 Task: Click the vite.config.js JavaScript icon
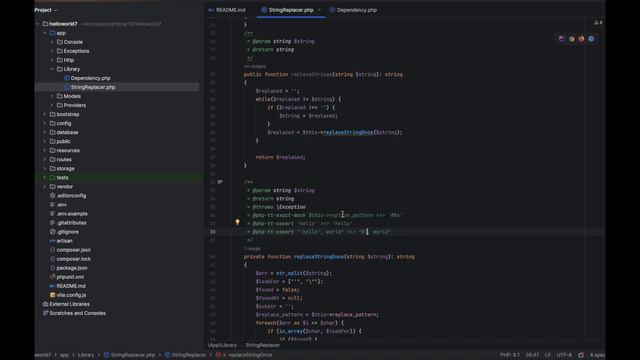click(x=52, y=295)
